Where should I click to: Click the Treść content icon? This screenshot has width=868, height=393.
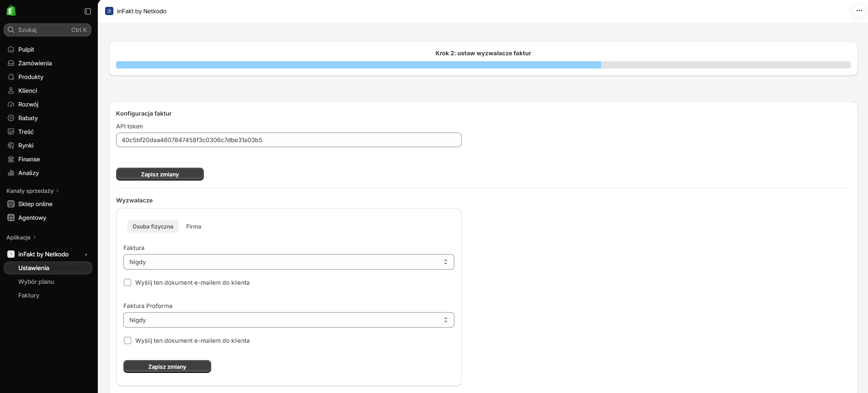click(11, 132)
